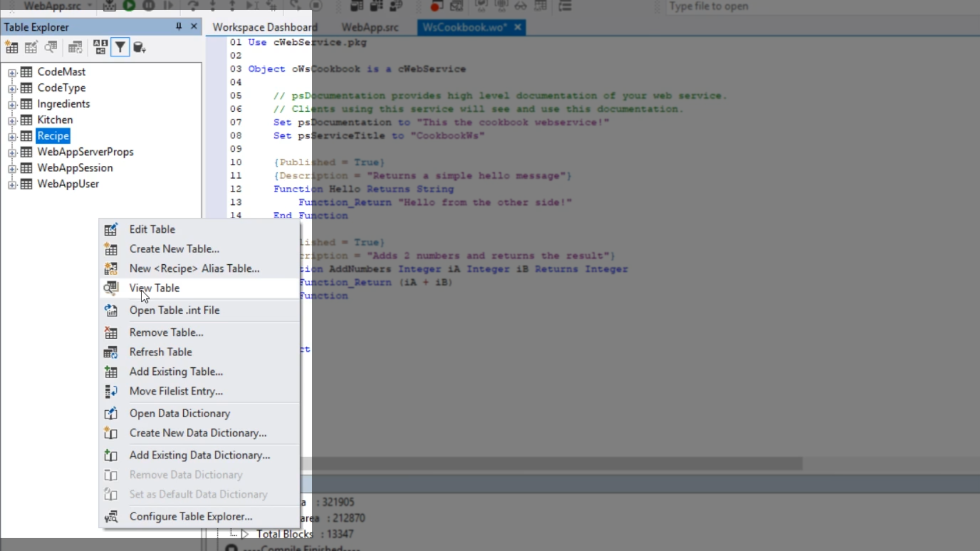This screenshot has height=551, width=980.
Task: Close the WsCookbook.wo tab
Action: 518,27
